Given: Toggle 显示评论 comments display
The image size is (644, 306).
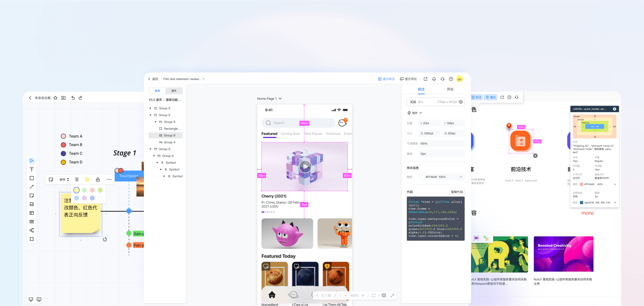Looking at the screenshot, I should pos(408,79).
